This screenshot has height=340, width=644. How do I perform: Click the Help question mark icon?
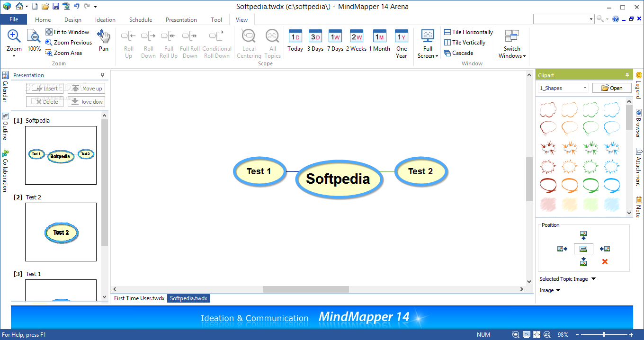tap(616, 19)
